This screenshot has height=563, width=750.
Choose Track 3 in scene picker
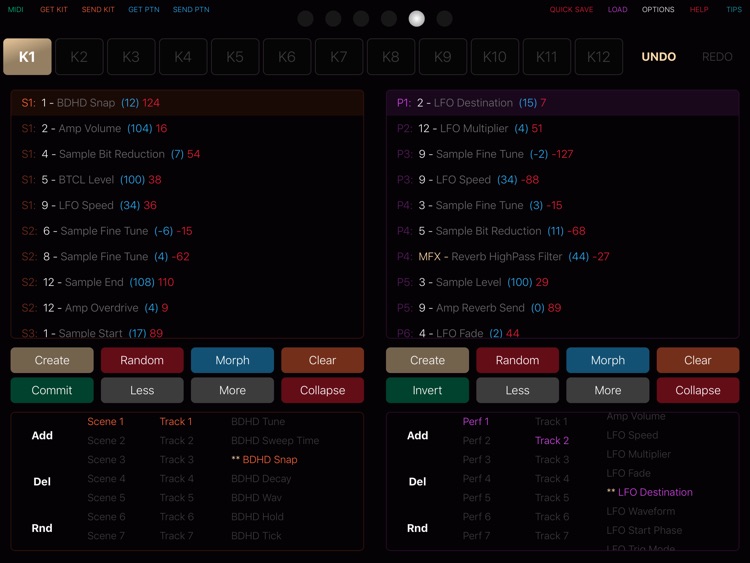pos(176,460)
